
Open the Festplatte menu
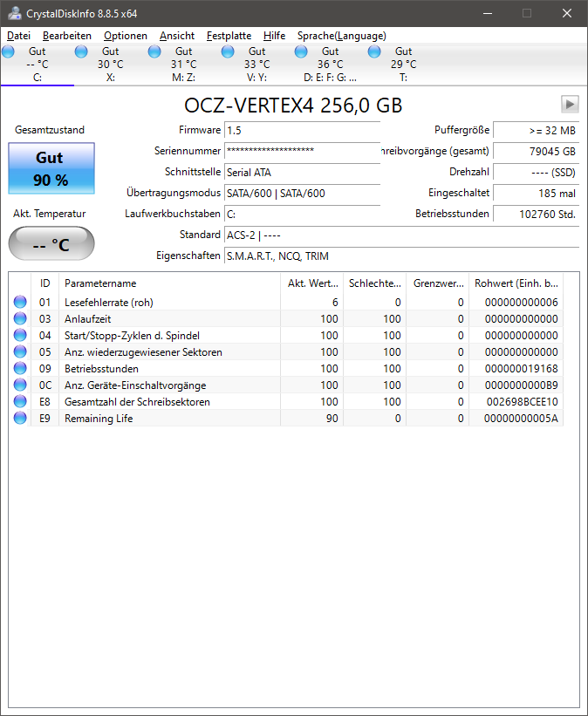229,36
